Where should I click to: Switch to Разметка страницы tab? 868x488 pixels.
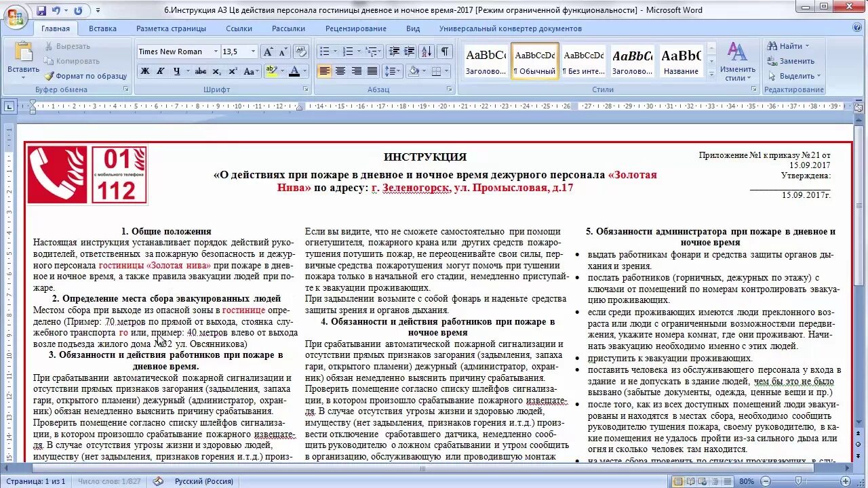tap(171, 28)
